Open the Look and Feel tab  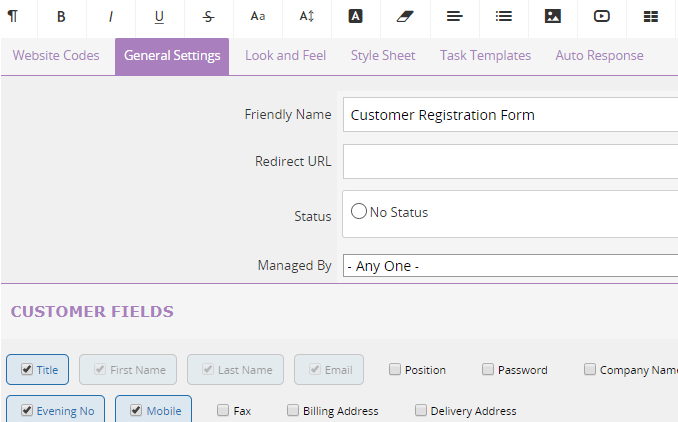click(x=285, y=55)
